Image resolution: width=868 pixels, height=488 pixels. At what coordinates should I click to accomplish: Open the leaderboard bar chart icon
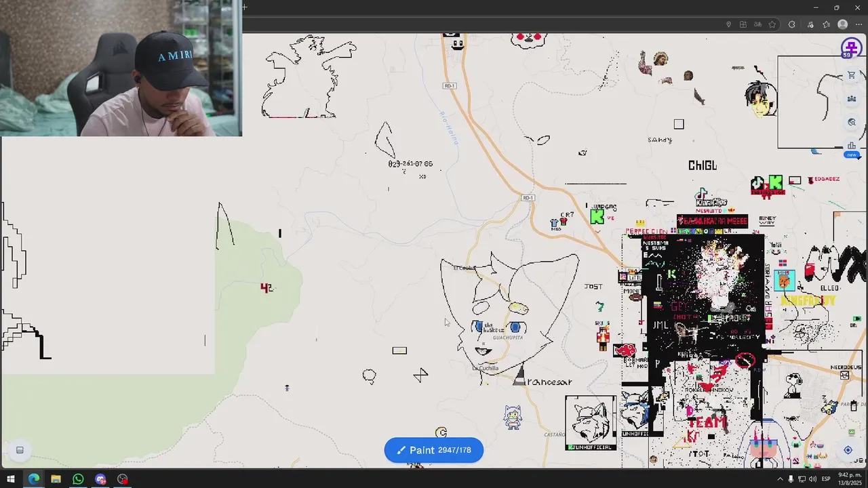[852, 146]
